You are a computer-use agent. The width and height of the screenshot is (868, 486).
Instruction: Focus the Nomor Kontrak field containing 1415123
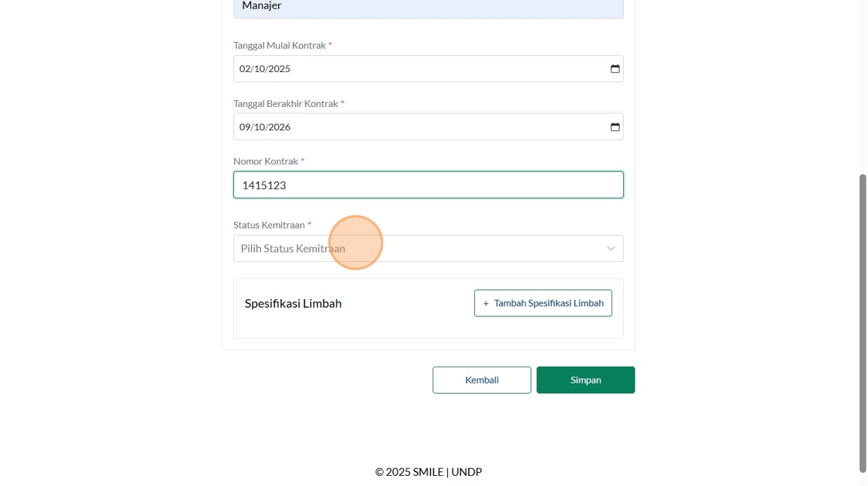428,185
